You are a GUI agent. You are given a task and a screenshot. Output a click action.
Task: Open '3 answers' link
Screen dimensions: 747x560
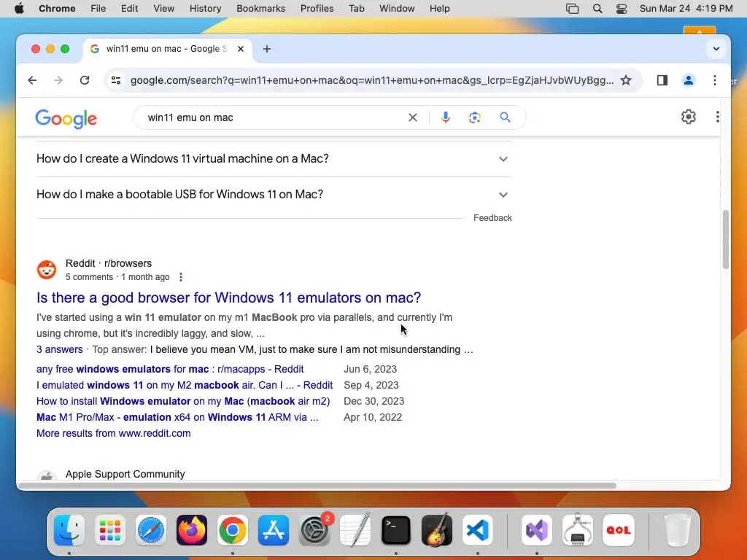[x=60, y=349]
